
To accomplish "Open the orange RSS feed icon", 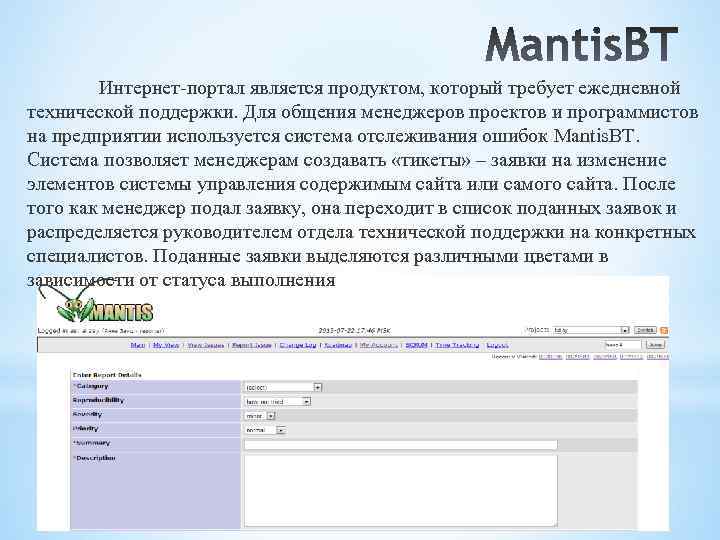I will [x=664, y=331].
